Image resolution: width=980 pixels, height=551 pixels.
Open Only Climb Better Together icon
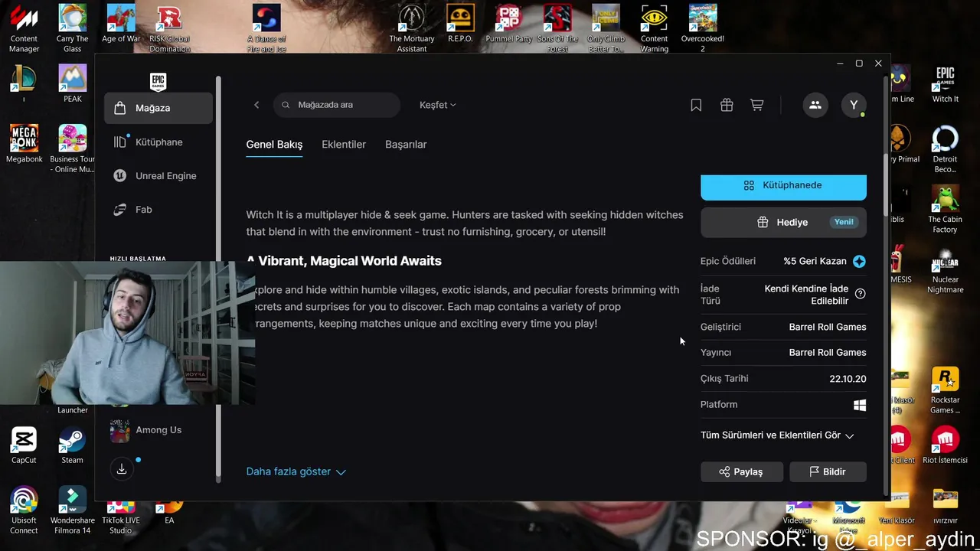point(606,29)
